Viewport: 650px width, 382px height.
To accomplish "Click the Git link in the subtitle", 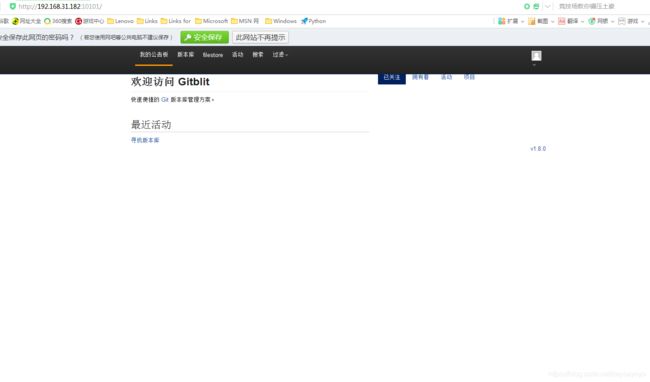I will coord(165,99).
